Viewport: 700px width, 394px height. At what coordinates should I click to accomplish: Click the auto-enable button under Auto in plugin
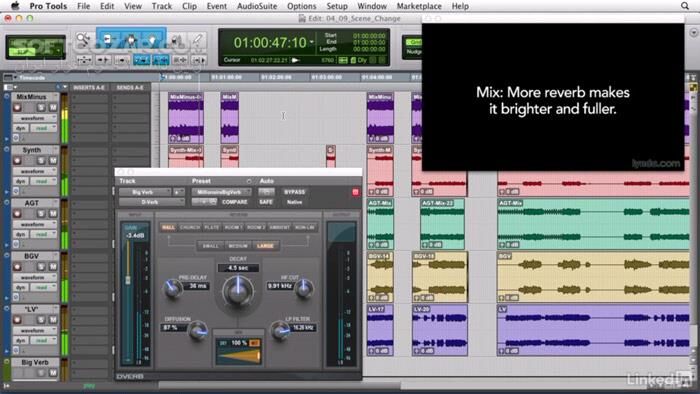(x=267, y=192)
